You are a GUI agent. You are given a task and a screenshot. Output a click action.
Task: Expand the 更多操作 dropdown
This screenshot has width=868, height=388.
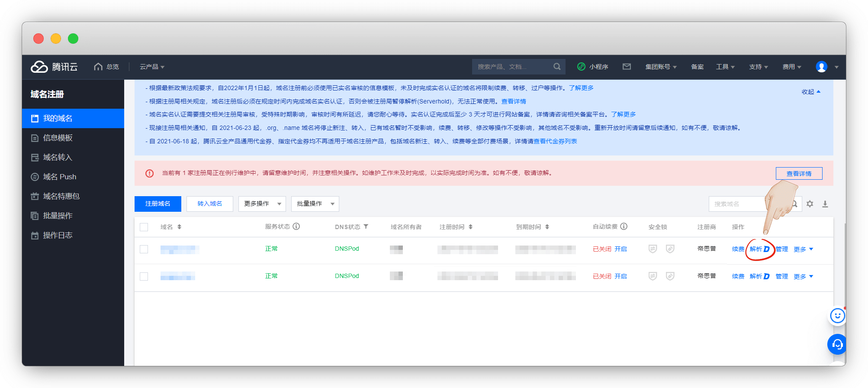click(x=262, y=204)
